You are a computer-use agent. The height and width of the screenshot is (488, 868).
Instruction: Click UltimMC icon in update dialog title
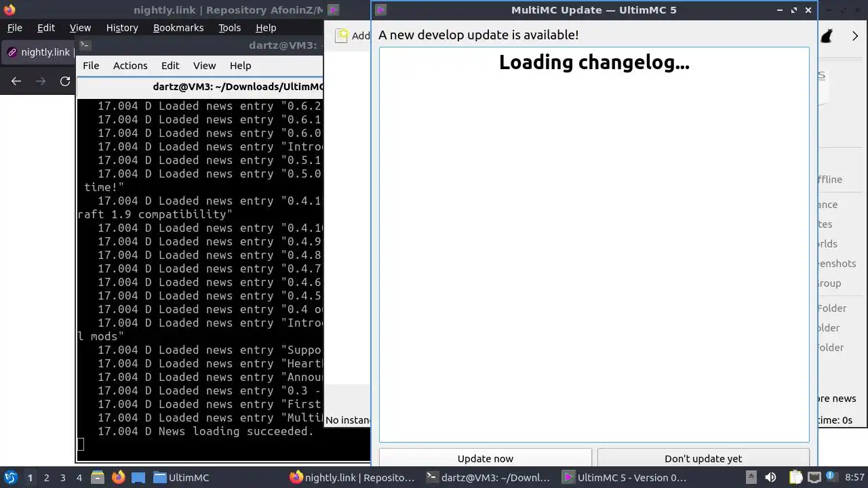[380, 9]
